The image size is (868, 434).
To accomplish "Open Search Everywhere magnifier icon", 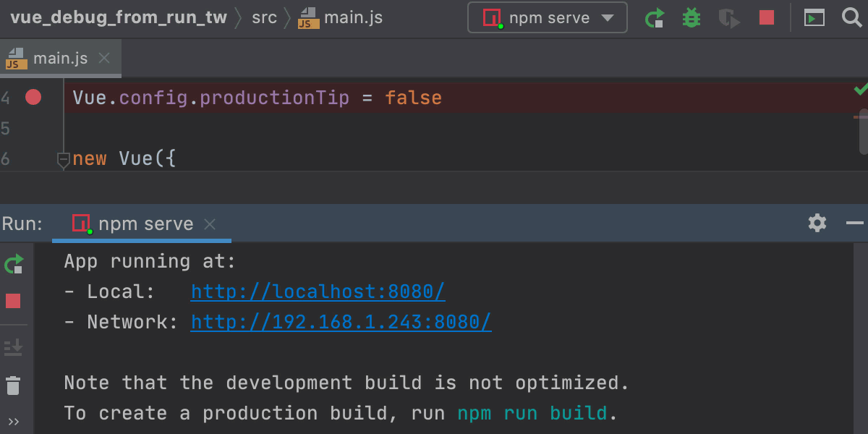I will [x=852, y=17].
